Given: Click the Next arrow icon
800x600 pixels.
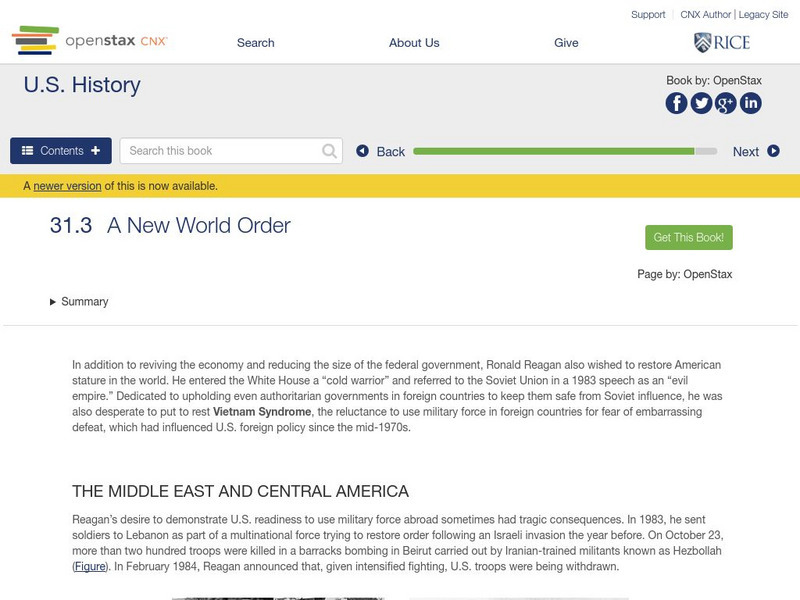Looking at the screenshot, I should tap(773, 151).
